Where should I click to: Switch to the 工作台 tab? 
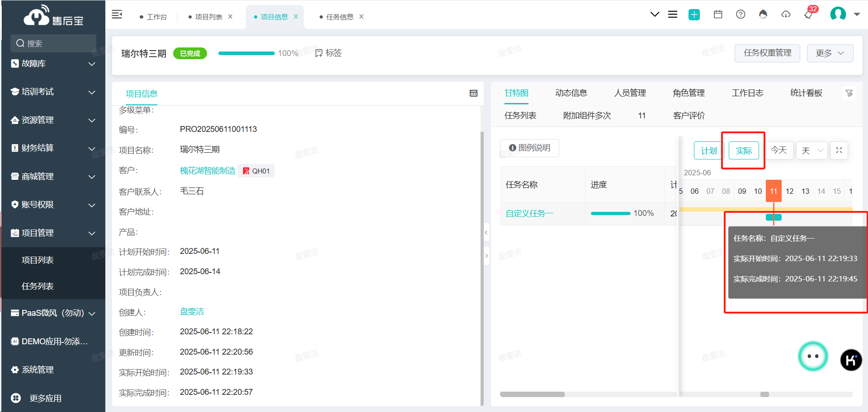153,17
